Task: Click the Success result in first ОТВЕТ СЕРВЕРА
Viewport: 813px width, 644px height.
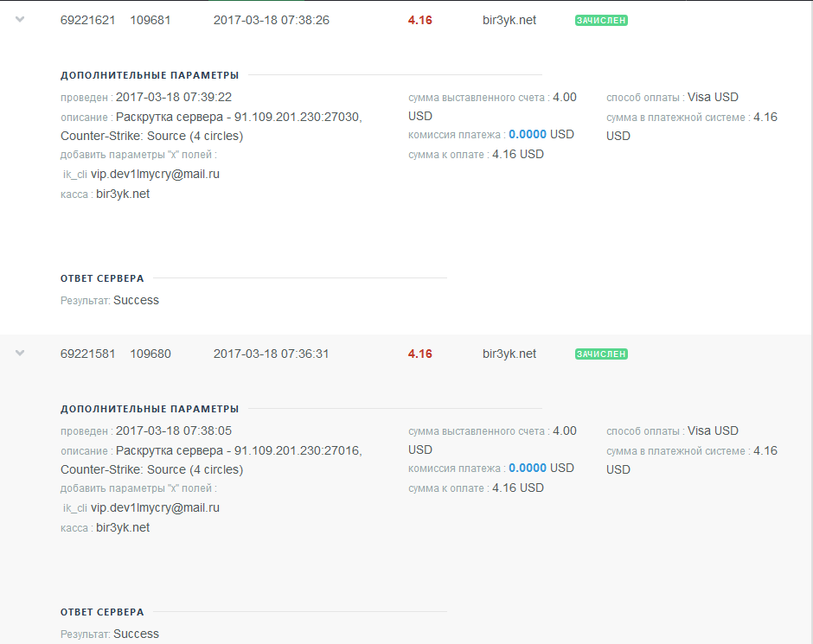Action: (x=136, y=301)
